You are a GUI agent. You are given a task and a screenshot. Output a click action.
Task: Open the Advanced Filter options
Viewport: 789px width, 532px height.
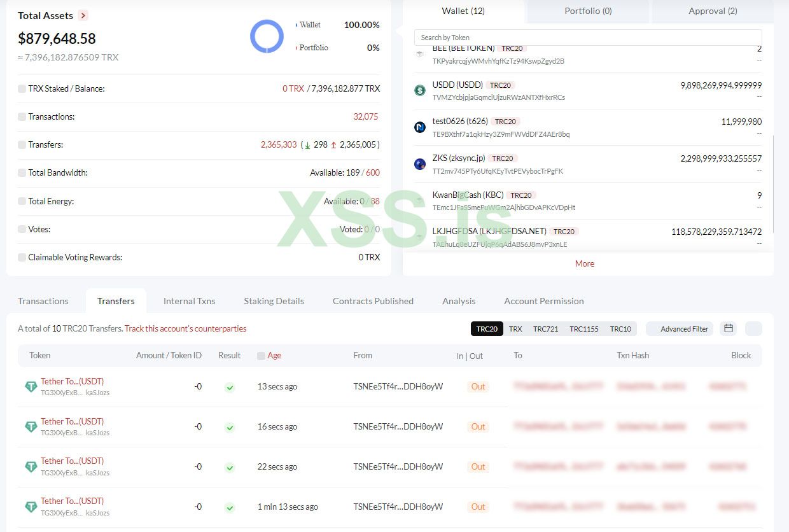click(x=680, y=329)
